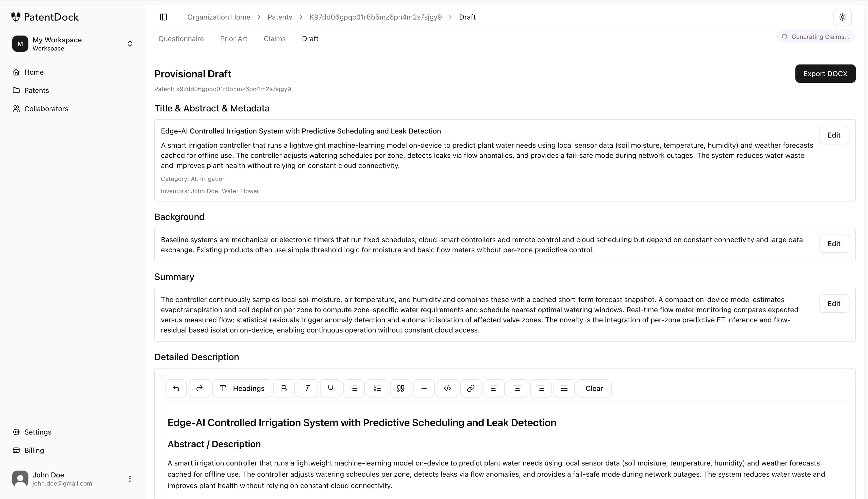Image resolution: width=868 pixels, height=499 pixels.
Task: Export the draft as DOCX
Action: 825,74
